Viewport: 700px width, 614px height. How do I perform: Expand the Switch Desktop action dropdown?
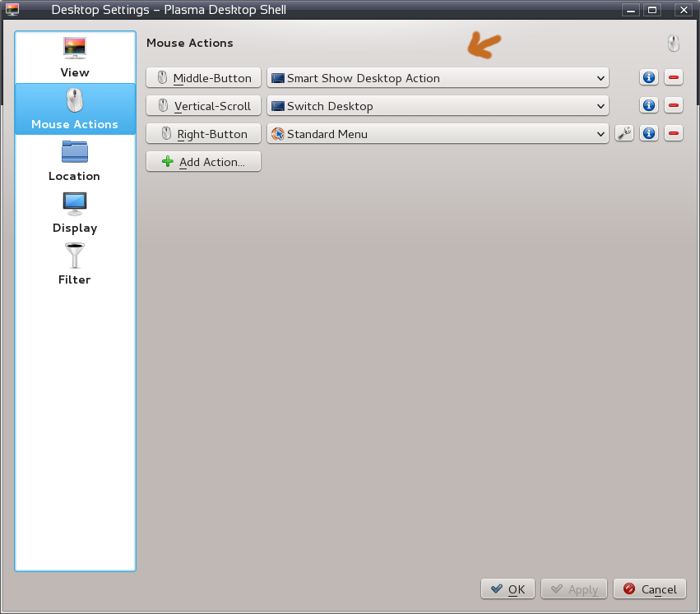[x=438, y=106]
